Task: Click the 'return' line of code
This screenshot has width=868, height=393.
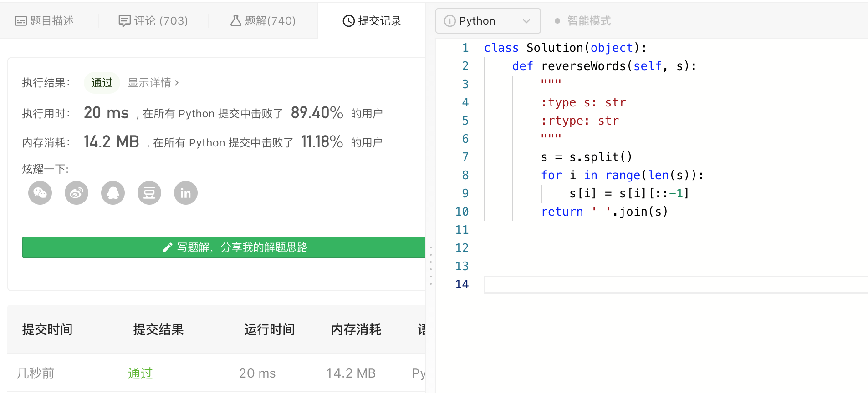Action: pos(604,212)
